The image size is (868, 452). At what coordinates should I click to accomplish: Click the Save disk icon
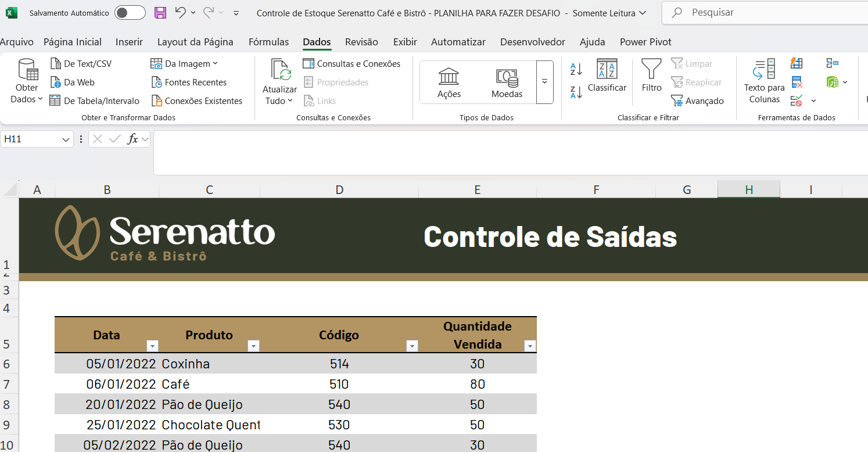160,12
